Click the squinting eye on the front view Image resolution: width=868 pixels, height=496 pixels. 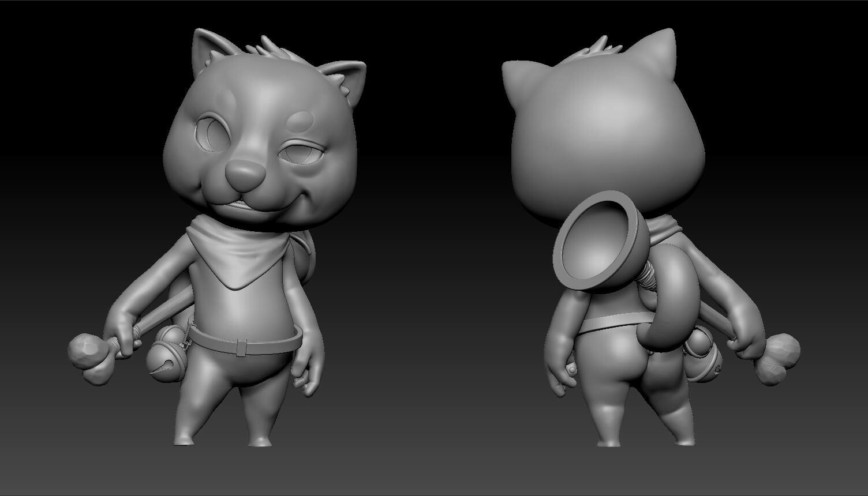pos(298,154)
